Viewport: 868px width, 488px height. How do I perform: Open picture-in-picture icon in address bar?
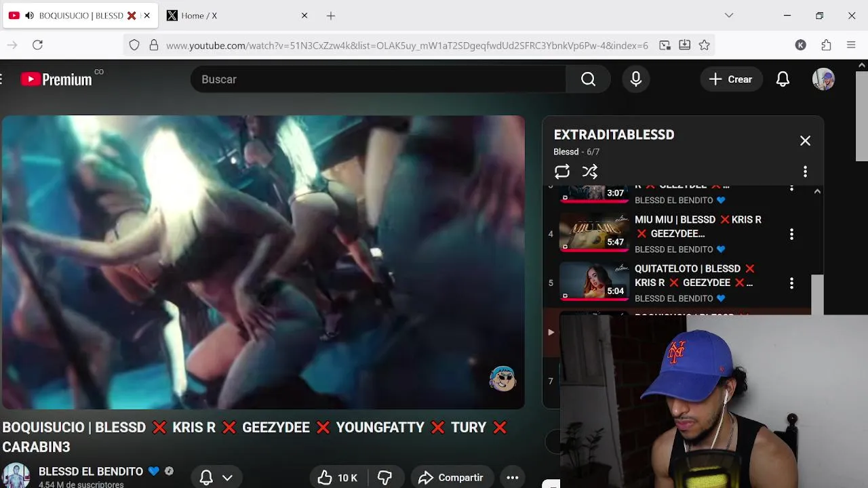[x=665, y=45]
